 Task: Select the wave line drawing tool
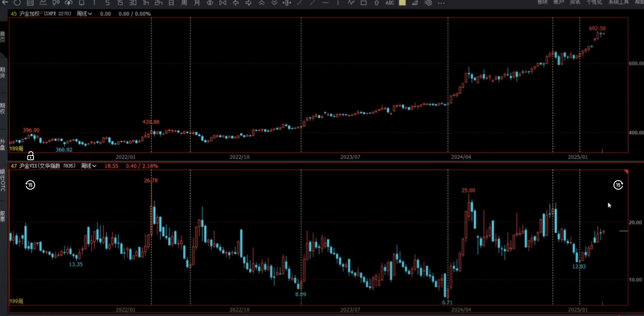click(351, 3)
